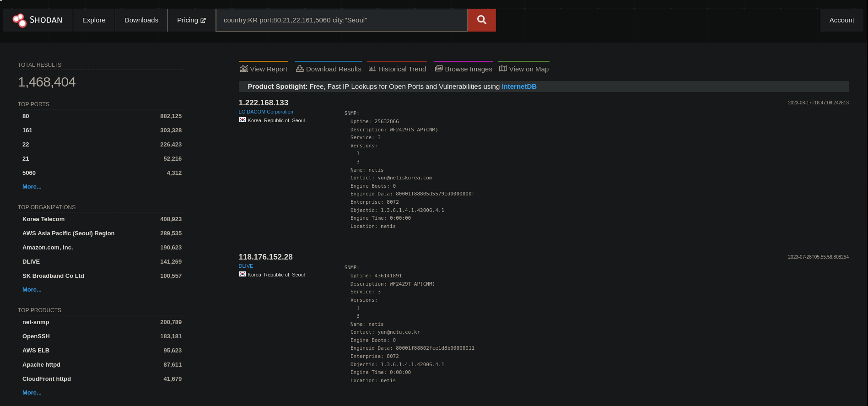This screenshot has width=868, height=406.
Task: Open the Account menu
Action: [841, 20]
